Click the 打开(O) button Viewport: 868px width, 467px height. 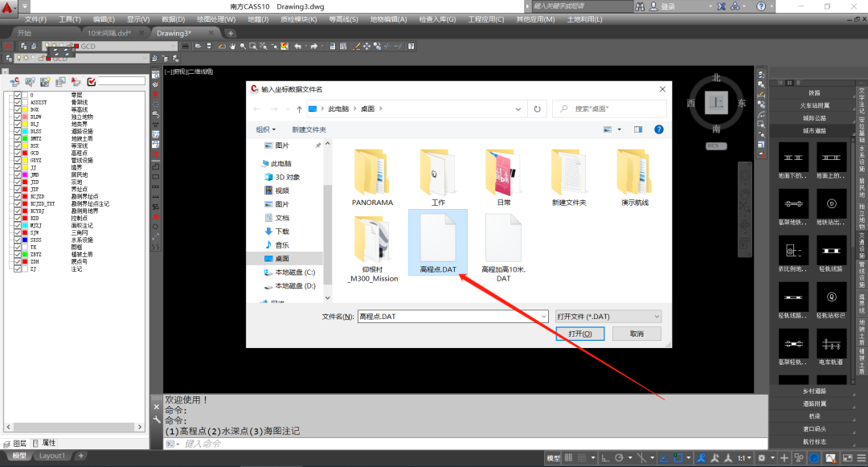tap(580, 334)
